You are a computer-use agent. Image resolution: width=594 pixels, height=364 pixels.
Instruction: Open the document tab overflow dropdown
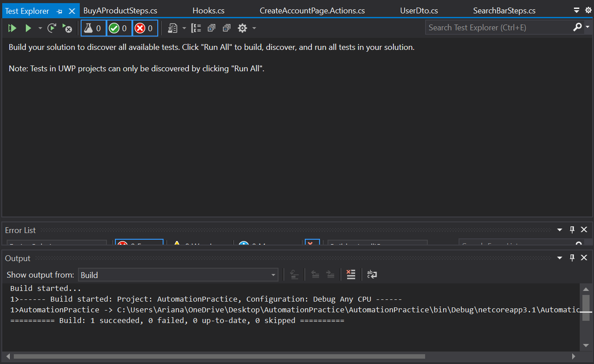(x=577, y=10)
